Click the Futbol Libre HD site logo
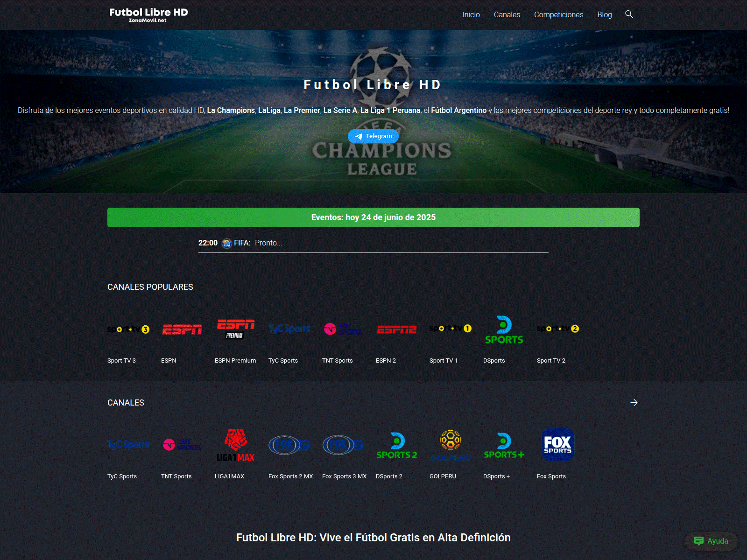Screen dimensions: 747x560 [148, 15]
